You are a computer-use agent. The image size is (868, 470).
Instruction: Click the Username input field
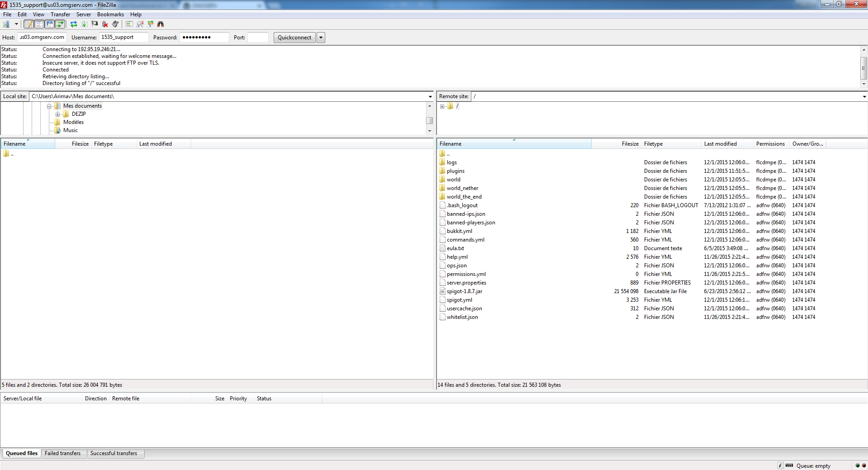click(124, 37)
